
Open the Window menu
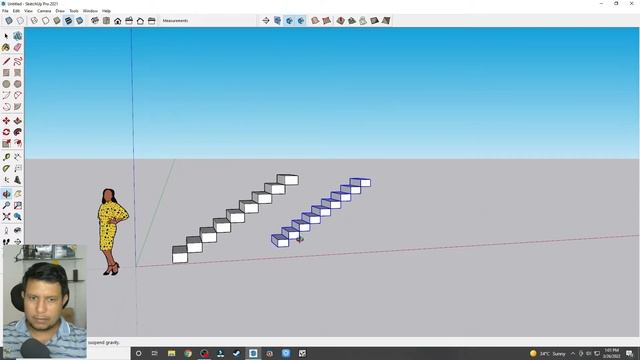point(90,11)
